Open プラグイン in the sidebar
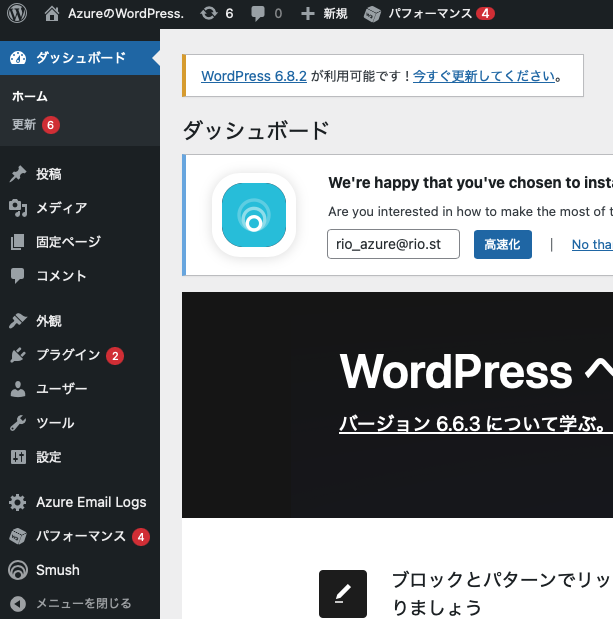Image resolution: width=613 pixels, height=619 pixels. (x=68, y=355)
